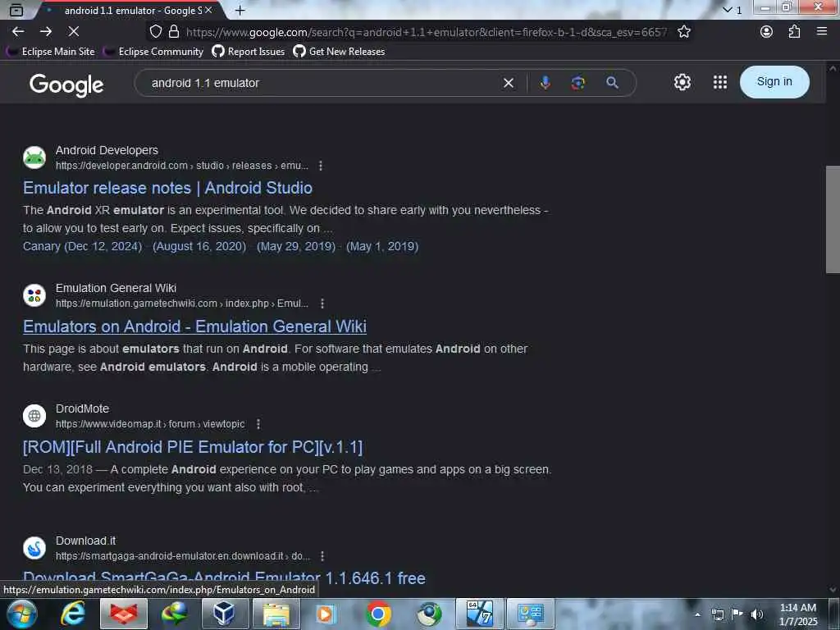Click the Emulation General Wiki favicon
Image resolution: width=840 pixels, height=630 pixels.
point(34,295)
